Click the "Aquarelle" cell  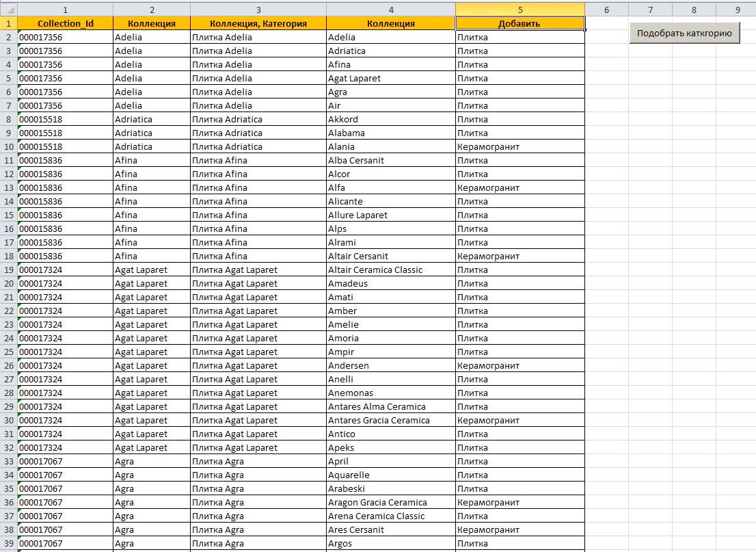[x=391, y=475]
